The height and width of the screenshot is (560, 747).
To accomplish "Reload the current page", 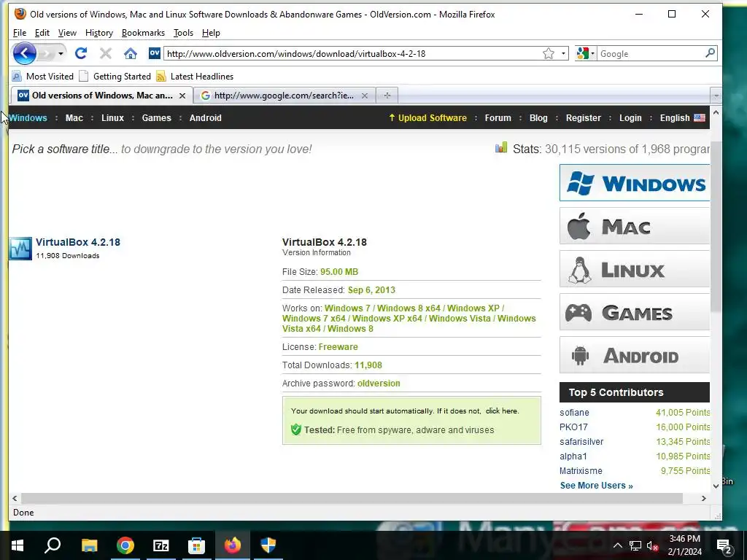I will pyautogui.click(x=81, y=53).
